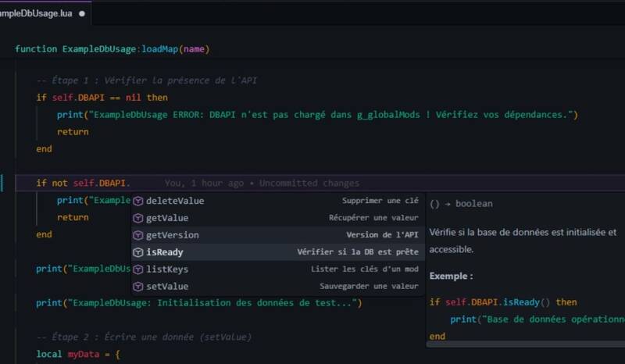625x364 pixels.
Task: Click the 'Exemple :' heading in documentation
Action: 451,277
